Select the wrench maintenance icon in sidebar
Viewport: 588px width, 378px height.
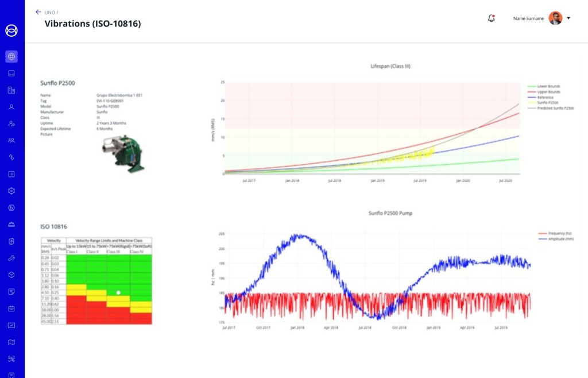pyautogui.click(x=11, y=258)
